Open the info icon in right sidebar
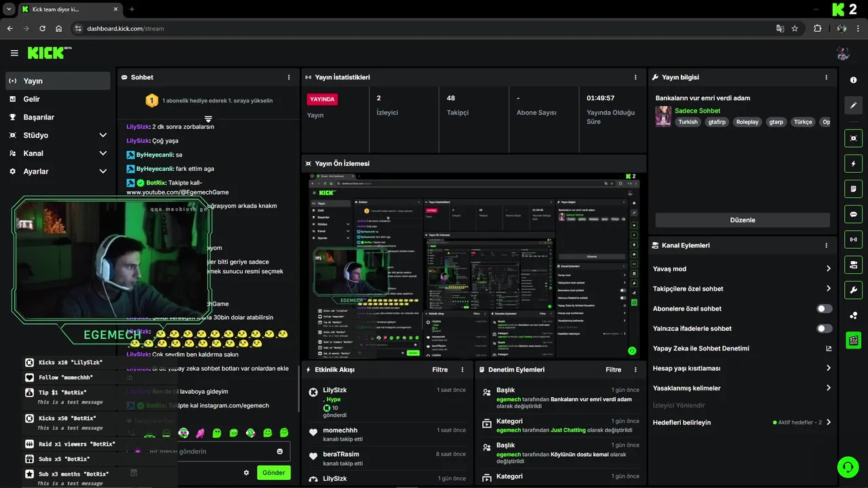 tap(853, 80)
